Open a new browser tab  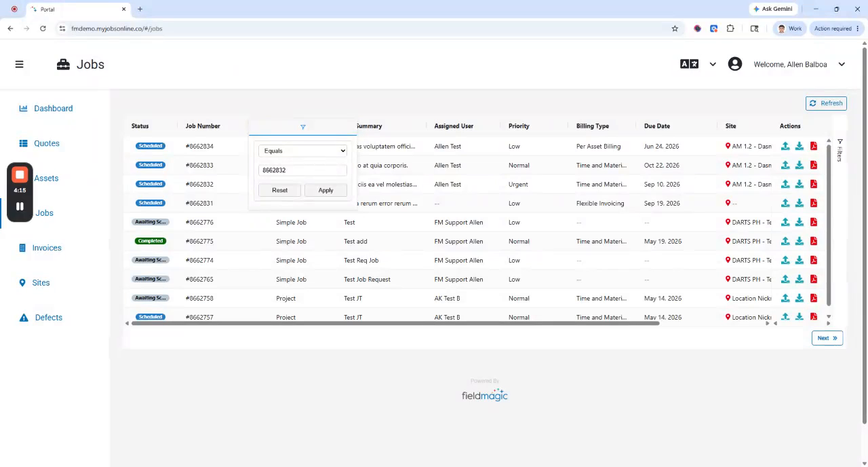[140, 9]
